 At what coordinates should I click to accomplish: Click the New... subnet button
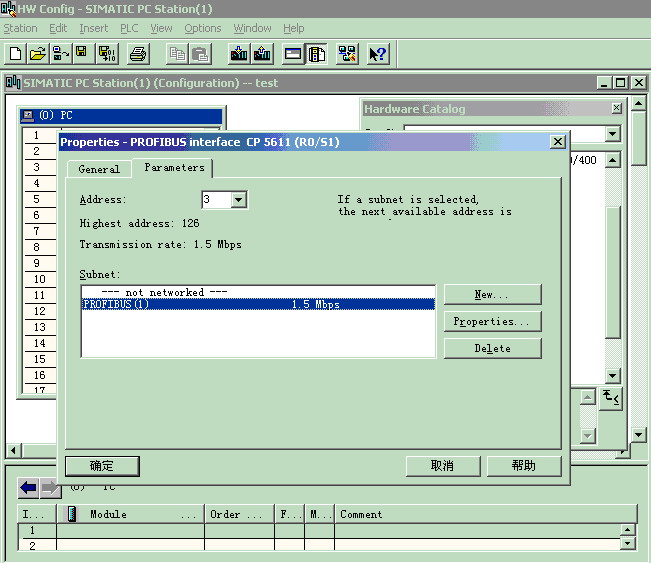(x=492, y=295)
